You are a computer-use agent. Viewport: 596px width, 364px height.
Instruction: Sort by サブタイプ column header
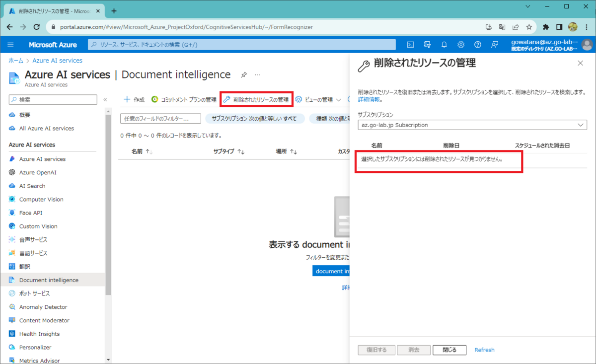point(229,151)
